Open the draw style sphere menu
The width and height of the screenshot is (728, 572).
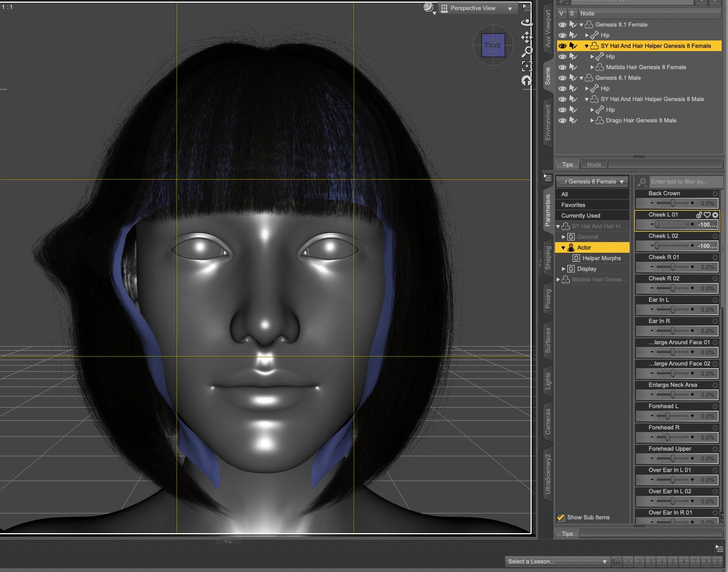pos(429,8)
